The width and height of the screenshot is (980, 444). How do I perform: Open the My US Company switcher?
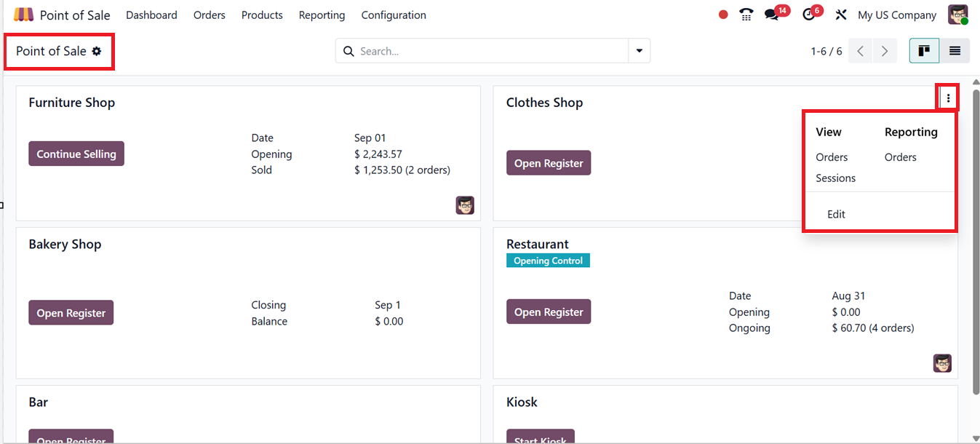(x=897, y=15)
